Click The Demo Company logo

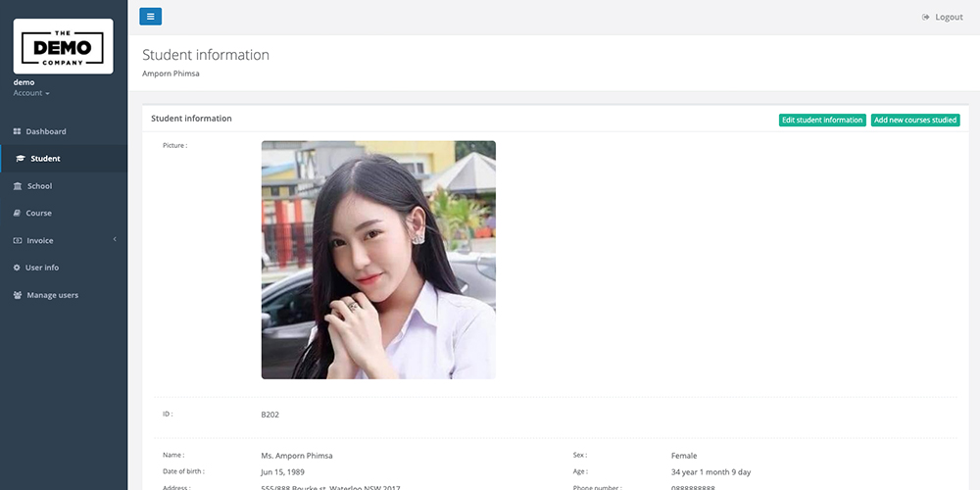[x=63, y=46]
